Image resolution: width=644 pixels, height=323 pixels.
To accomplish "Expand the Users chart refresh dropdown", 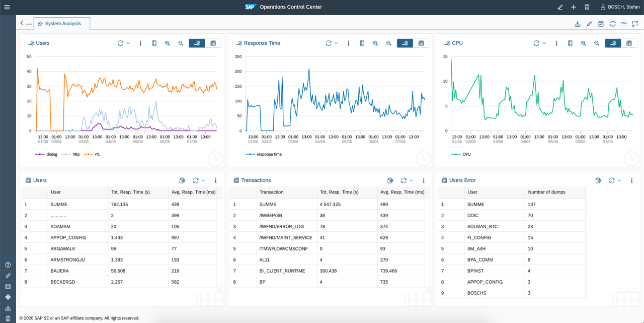I will tap(128, 43).
